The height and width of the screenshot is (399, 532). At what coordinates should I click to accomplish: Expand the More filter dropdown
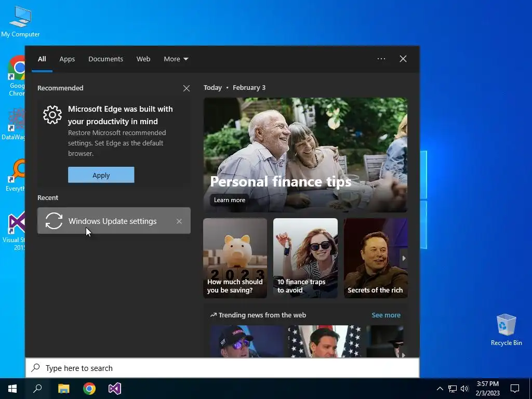tap(176, 59)
